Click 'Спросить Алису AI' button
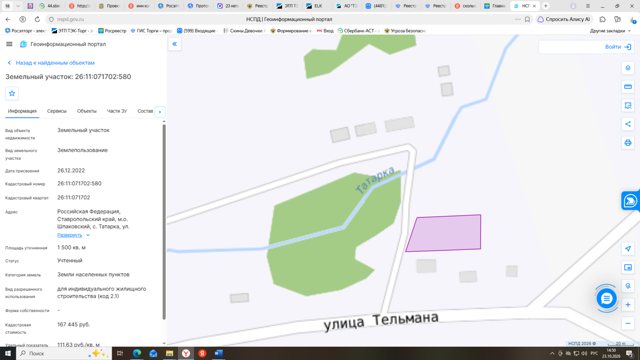This screenshot has height=360, width=640. point(564,19)
